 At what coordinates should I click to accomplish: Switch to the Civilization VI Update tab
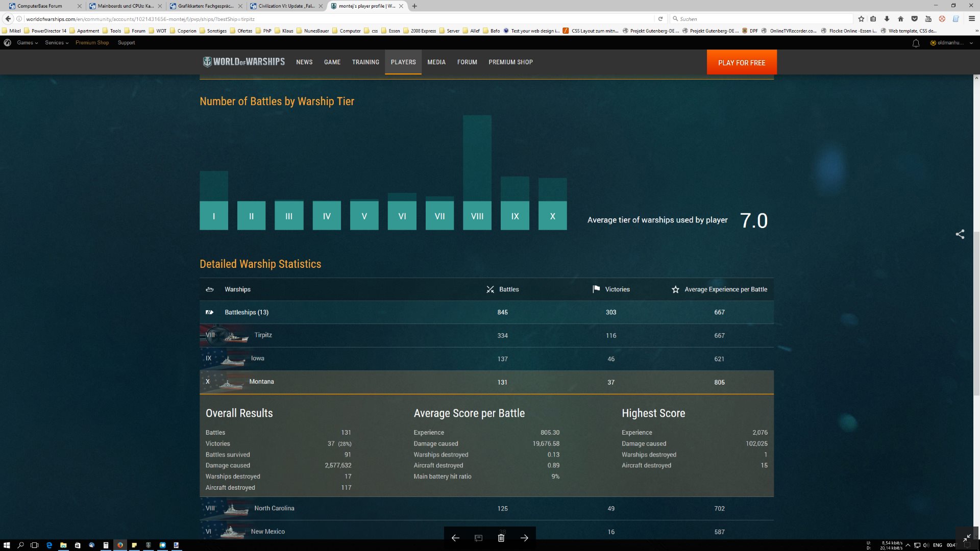point(286,6)
